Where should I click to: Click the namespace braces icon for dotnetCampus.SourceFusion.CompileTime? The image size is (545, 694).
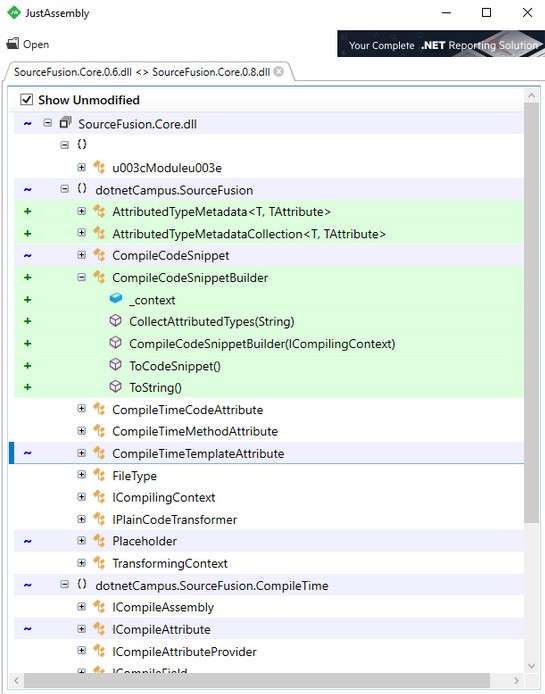[82, 584]
